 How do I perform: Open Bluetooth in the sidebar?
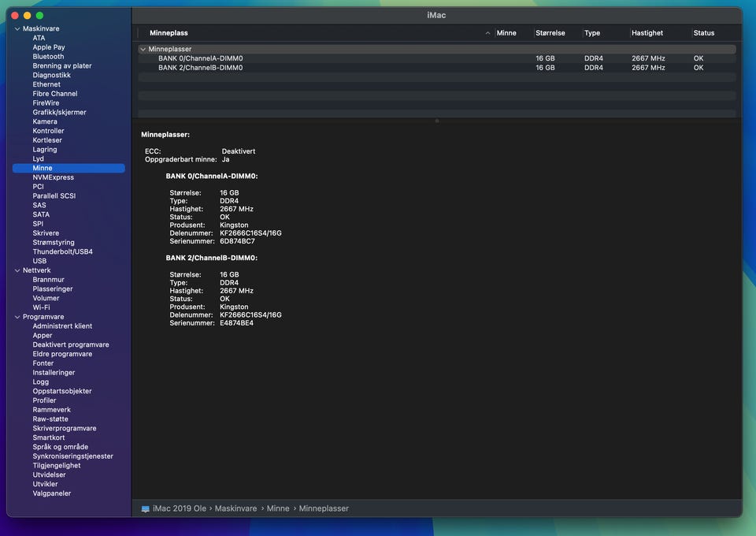[x=48, y=57]
